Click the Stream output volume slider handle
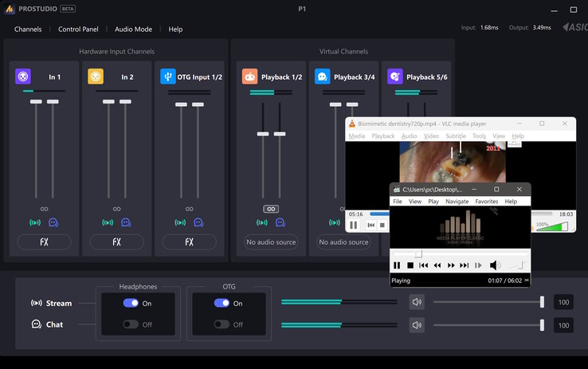588x369 pixels. pyautogui.click(x=542, y=302)
